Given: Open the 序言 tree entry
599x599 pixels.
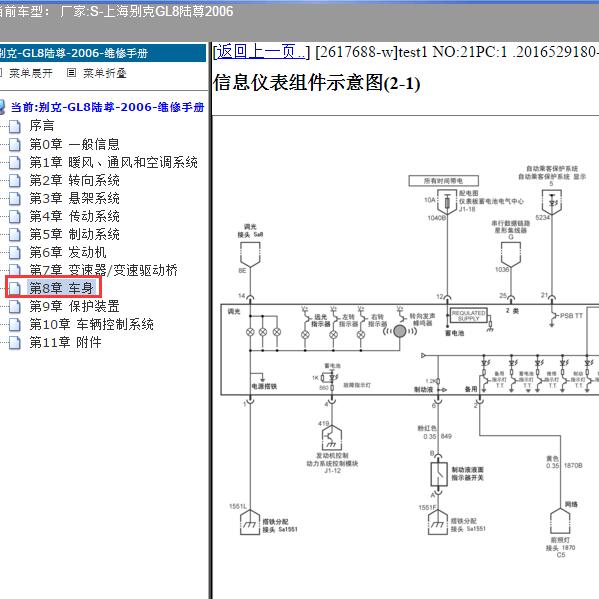Looking at the screenshot, I should coord(42,126).
